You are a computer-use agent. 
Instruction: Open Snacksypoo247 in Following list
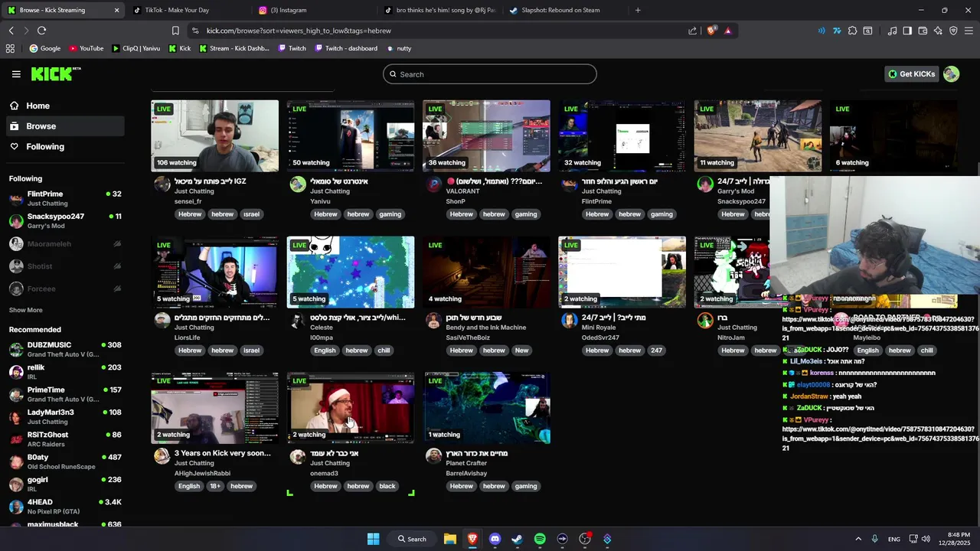point(65,221)
